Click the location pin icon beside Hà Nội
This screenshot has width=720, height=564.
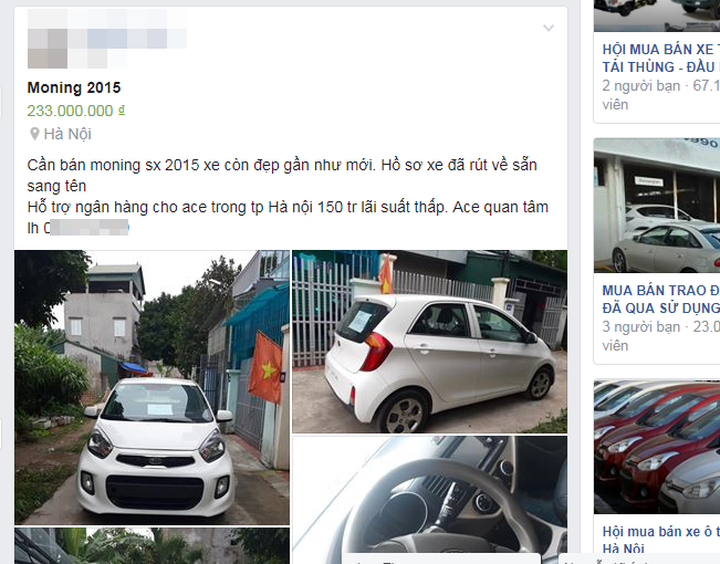[34, 134]
